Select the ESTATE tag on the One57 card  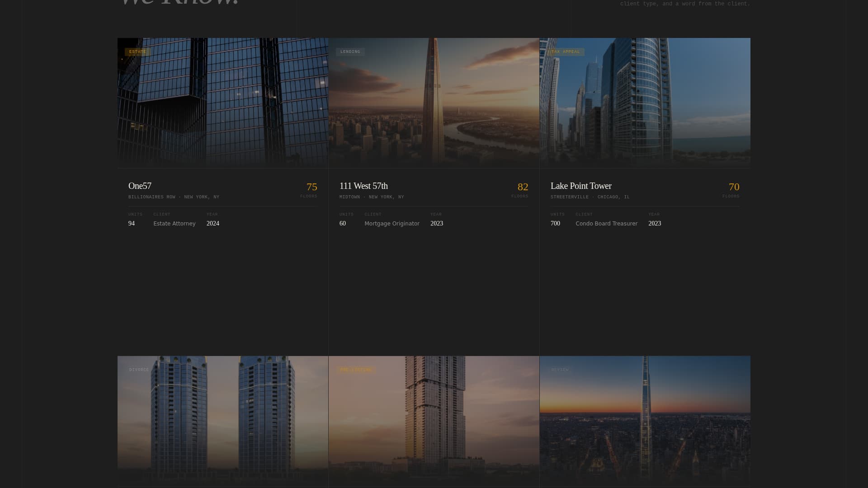point(138,52)
